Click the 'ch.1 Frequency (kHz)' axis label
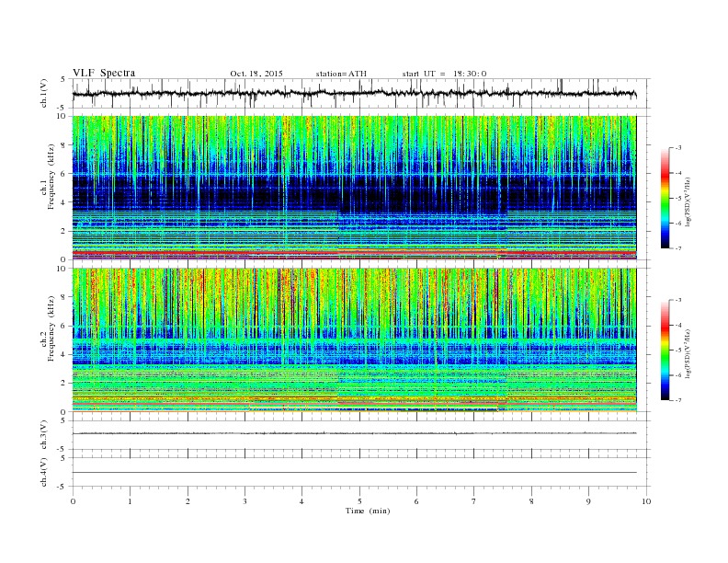Image resolution: width=728 pixels, height=563 pixels. [x=48, y=177]
